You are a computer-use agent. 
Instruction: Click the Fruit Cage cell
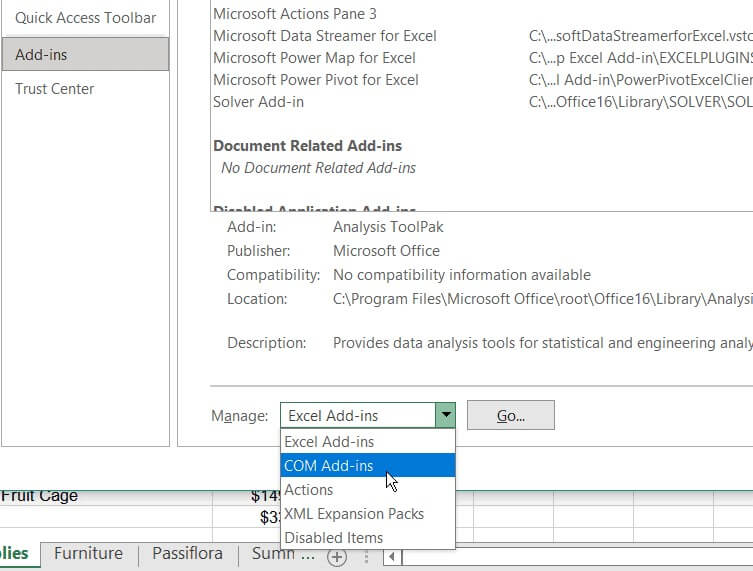[106, 497]
